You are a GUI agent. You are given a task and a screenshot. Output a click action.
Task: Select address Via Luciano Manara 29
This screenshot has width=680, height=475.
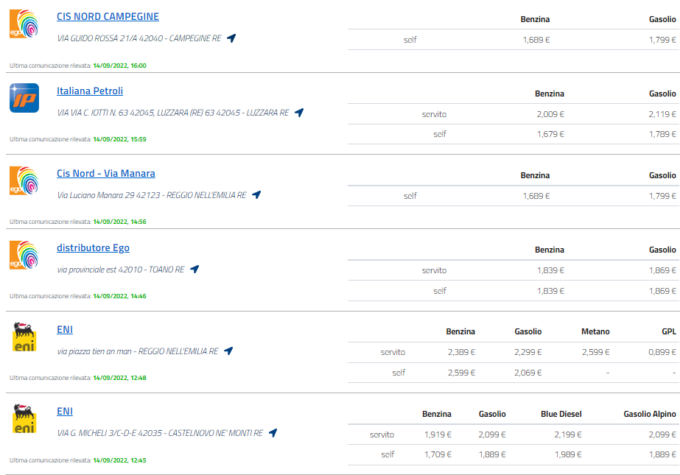point(152,195)
